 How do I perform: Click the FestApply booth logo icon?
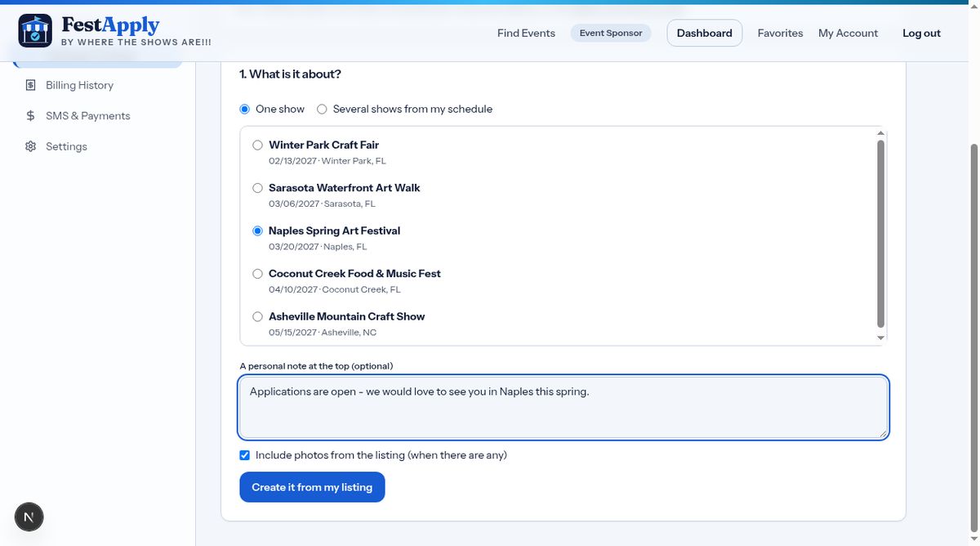pyautogui.click(x=34, y=31)
